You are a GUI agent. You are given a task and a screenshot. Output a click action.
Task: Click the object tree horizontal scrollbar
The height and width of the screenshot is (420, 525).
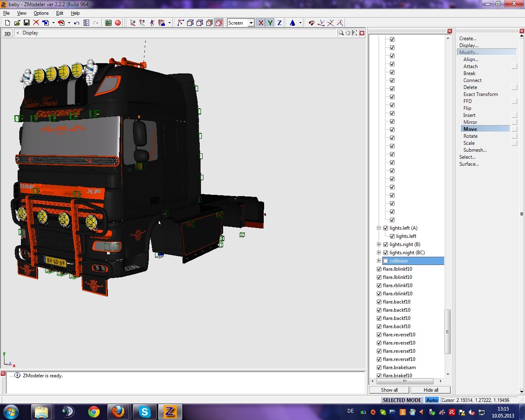point(404,381)
